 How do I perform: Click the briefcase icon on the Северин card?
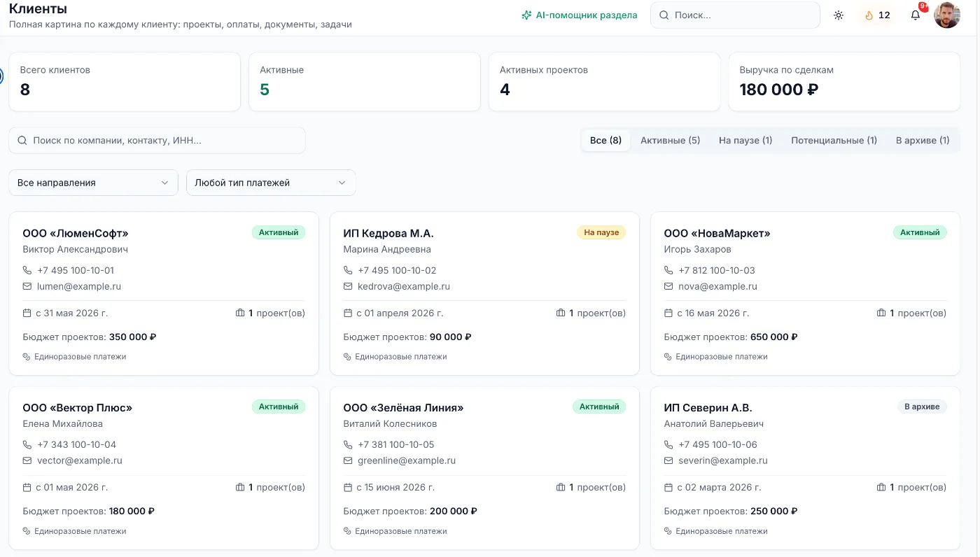[881, 487]
